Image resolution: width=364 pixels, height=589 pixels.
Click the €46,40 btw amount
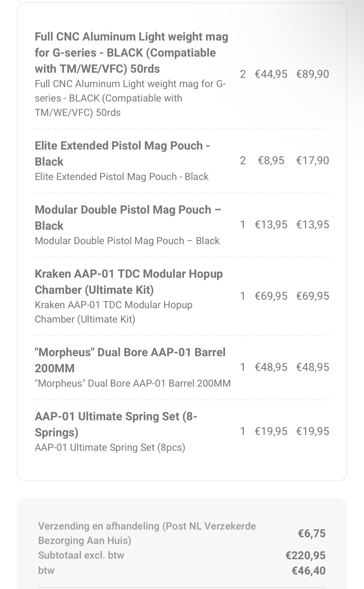pos(308,571)
